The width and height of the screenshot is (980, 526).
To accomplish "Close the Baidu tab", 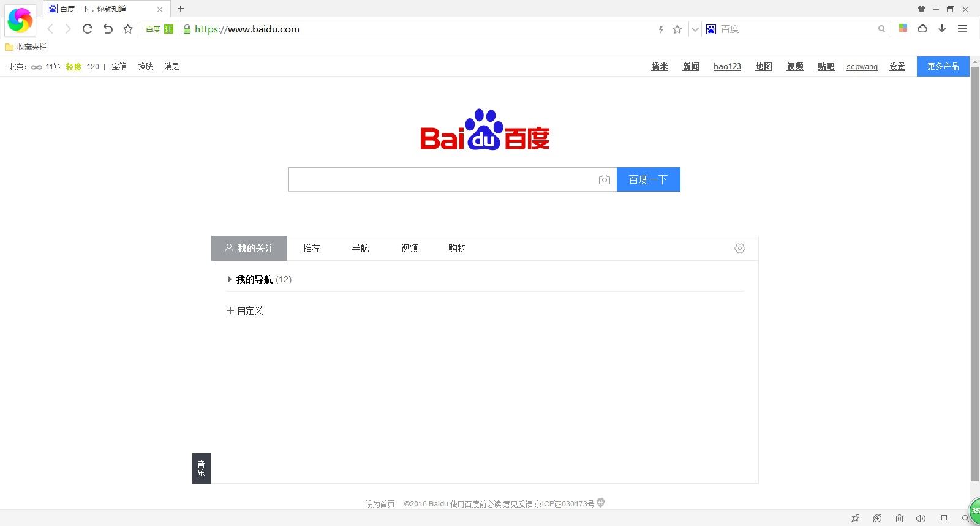I will 160,9.
